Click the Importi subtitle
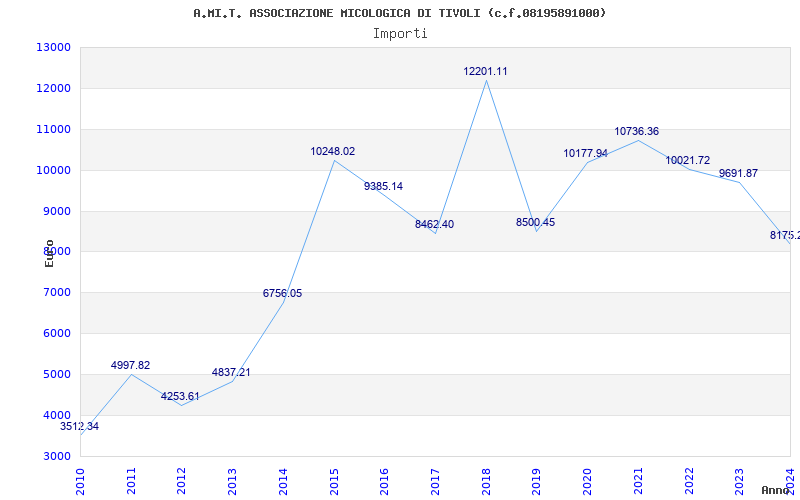The width and height of the screenshot is (800, 500). (400, 34)
